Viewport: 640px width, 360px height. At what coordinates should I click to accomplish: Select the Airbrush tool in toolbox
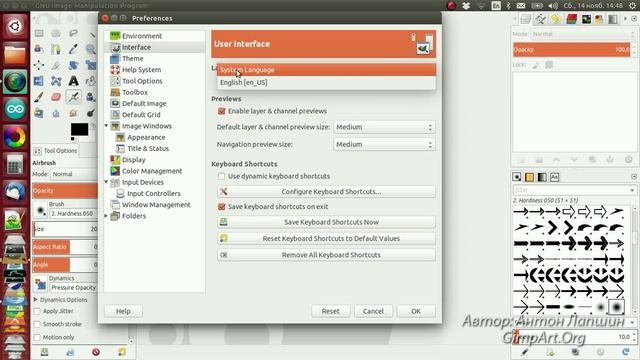pos(73,97)
